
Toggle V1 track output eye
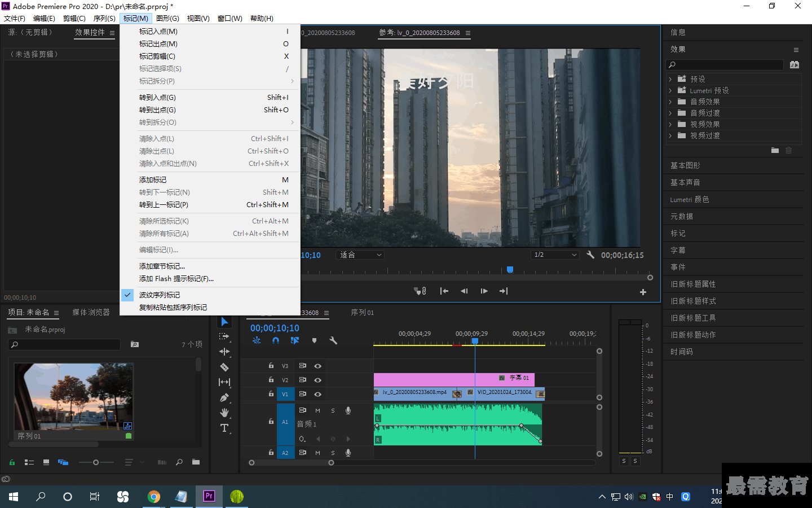click(317, 394)
